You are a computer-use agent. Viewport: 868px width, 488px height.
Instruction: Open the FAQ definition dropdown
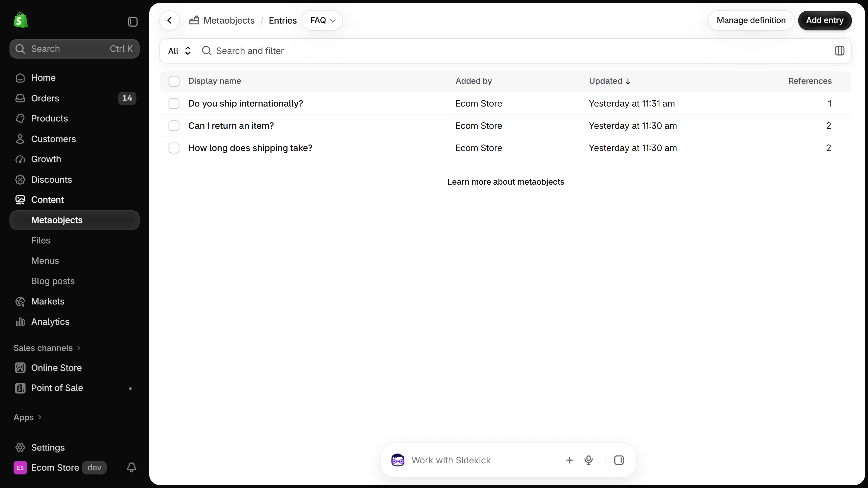[323, 21]
